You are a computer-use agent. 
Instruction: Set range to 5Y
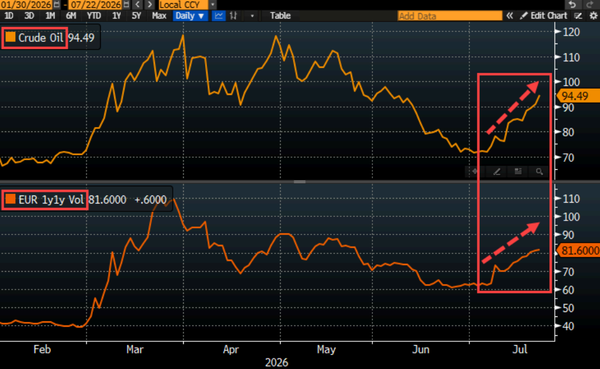(137, 16)
